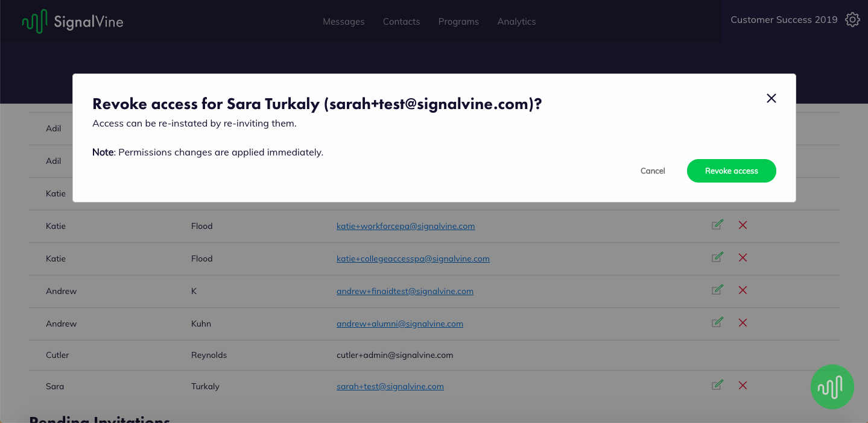
Task: Edit user andrew+finaidtest@signalvine.com
Action: 717,290
